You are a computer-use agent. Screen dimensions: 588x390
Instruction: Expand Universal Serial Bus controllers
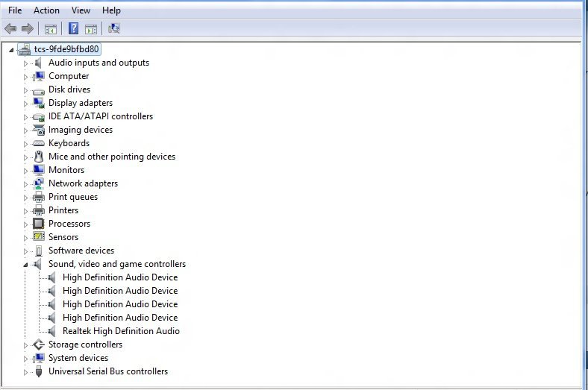tap(25, 371)
